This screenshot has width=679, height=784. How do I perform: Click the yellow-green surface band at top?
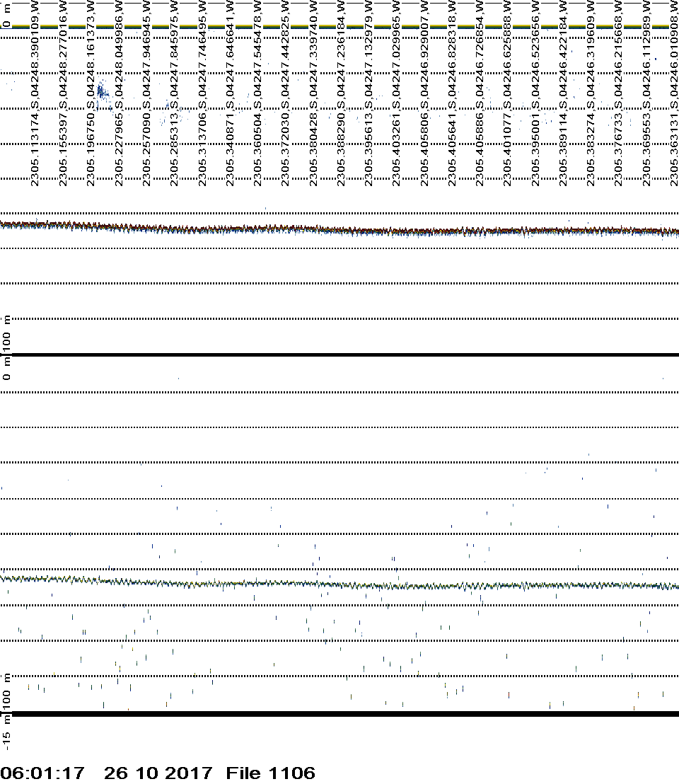click(x=339, y=26)
